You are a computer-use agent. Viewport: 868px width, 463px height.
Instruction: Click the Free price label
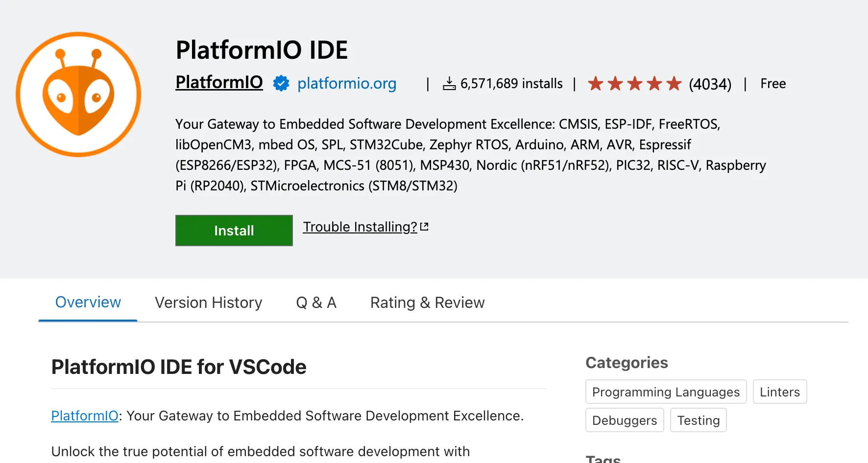(773, 84)
